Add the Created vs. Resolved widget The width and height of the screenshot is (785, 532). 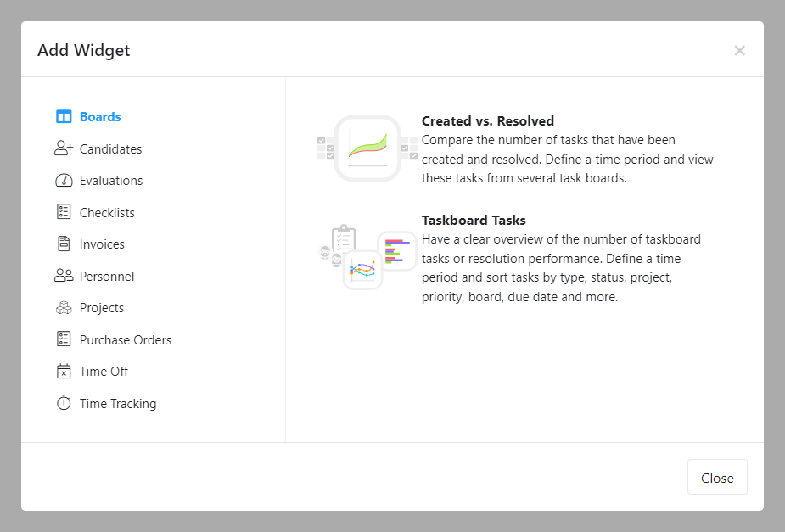pyautogui.click(x=487, y=121)
